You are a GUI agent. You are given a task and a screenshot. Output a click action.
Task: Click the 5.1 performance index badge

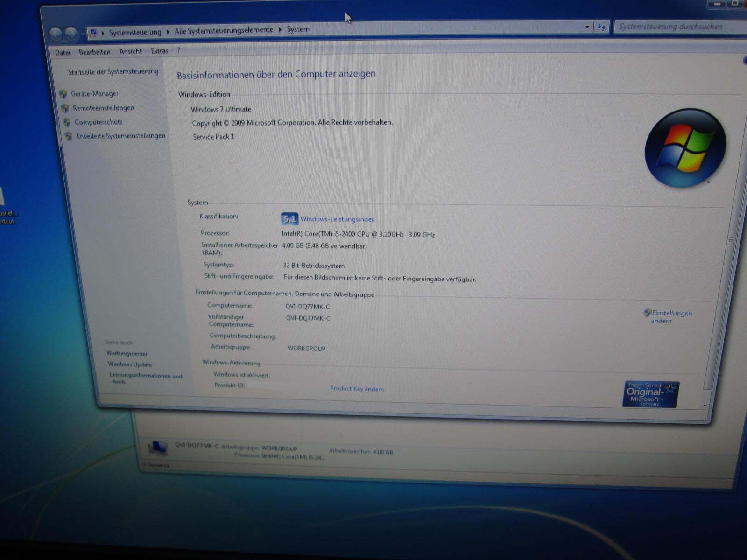289,219
